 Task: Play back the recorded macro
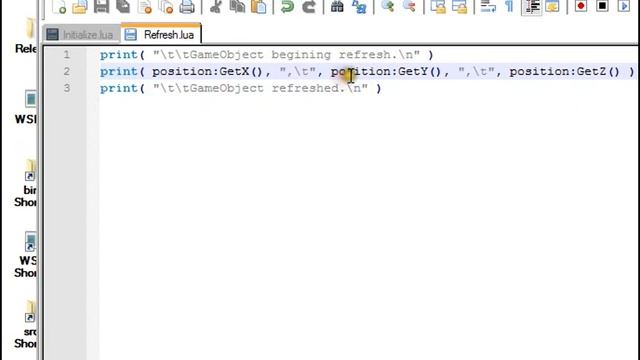624,7
